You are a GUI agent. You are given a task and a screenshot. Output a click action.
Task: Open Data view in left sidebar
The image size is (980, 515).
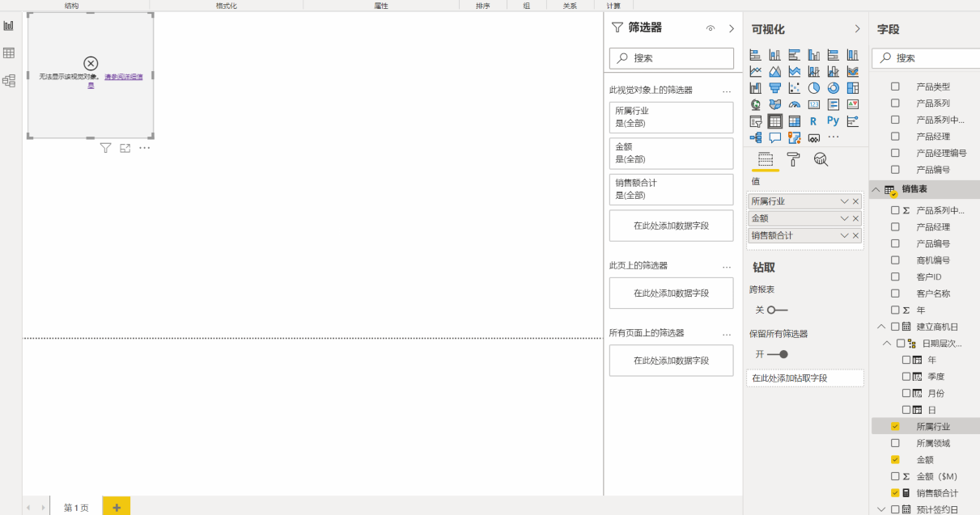[x=9, y=53]
